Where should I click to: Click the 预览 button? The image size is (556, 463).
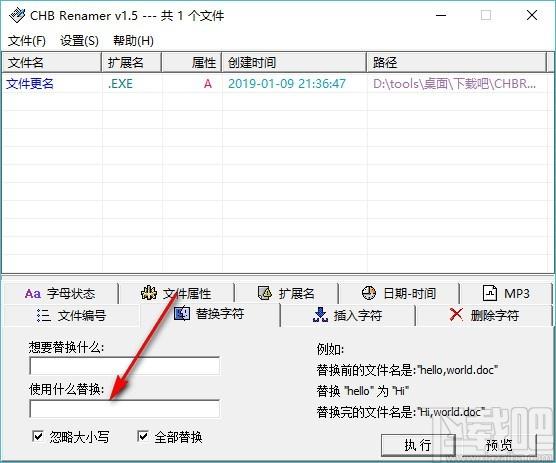(x=499, y=445)
